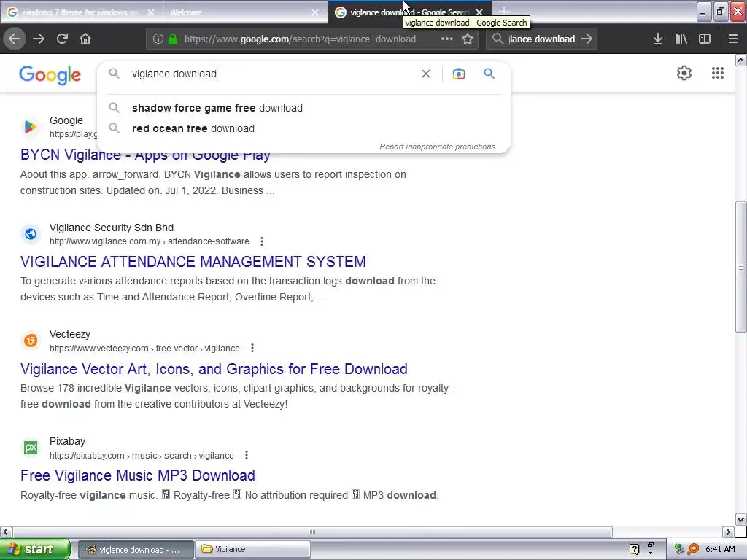
Task: Open Vigilance Vector Art Free Download result
Action: 214,369
